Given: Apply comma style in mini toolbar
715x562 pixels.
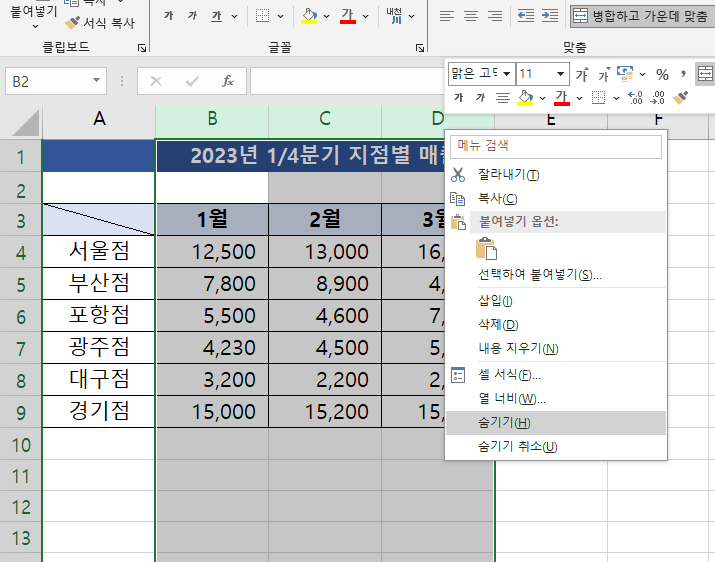Looking at the screenshot, I should 683,73.
